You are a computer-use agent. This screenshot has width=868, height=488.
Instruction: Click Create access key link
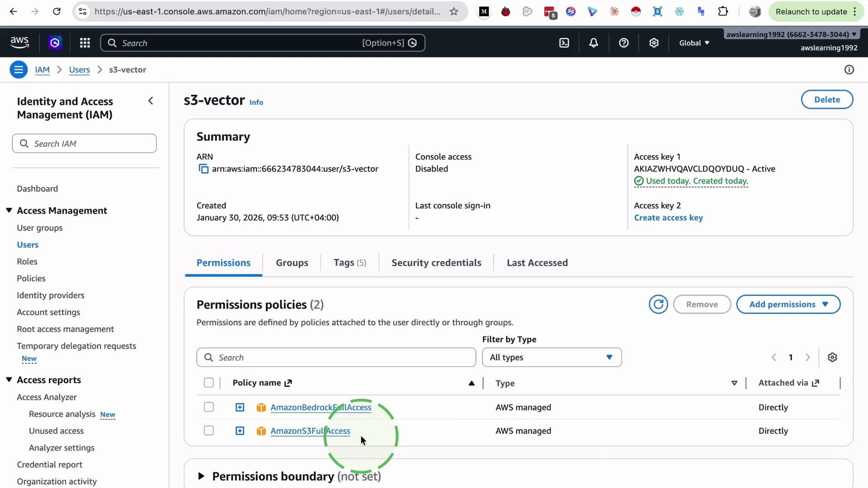click(668, 218)
